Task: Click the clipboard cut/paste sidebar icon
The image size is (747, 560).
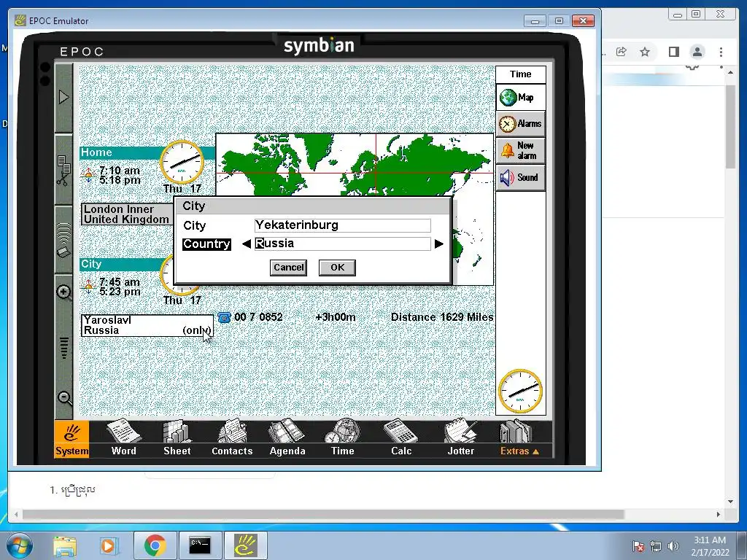Action: coord(63,171)
